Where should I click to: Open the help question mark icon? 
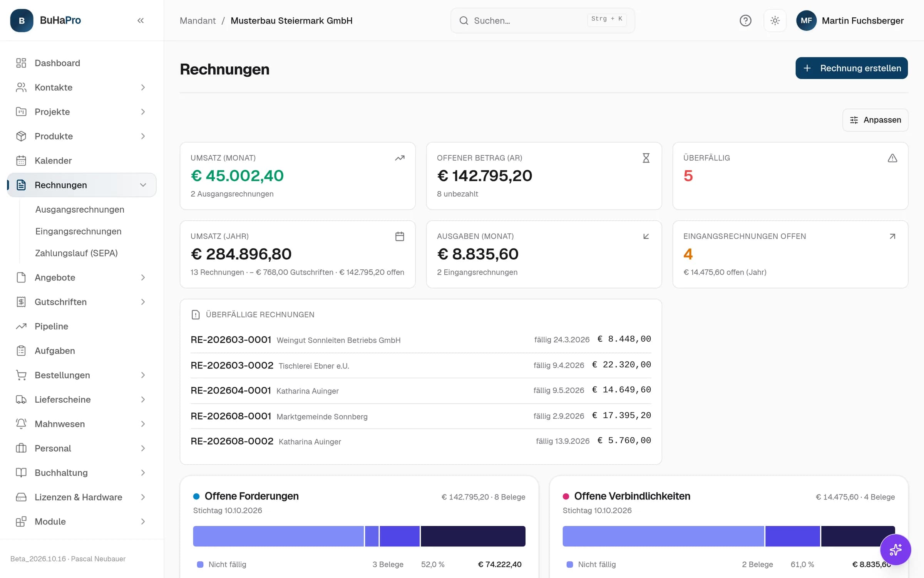click(745, 20)
